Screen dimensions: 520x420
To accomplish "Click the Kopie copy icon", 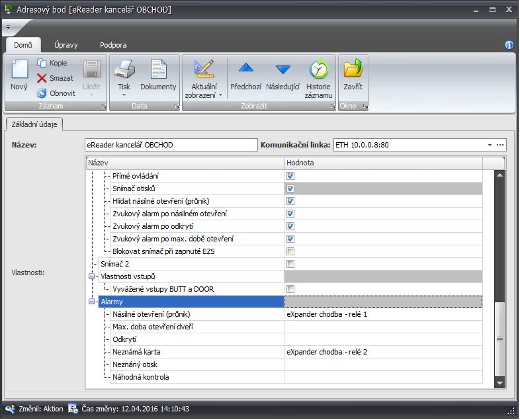I will point(42,63).
